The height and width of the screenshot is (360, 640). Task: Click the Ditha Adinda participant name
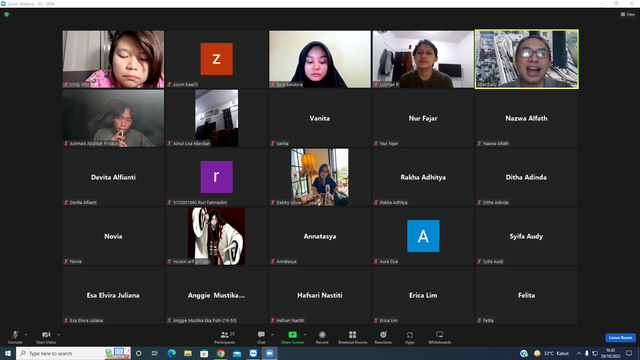click(526, 177)
